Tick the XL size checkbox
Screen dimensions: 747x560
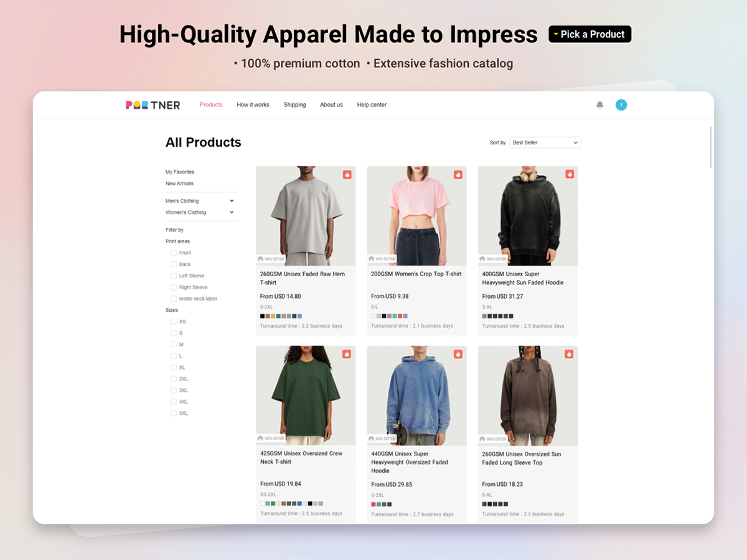click(174, 367)
